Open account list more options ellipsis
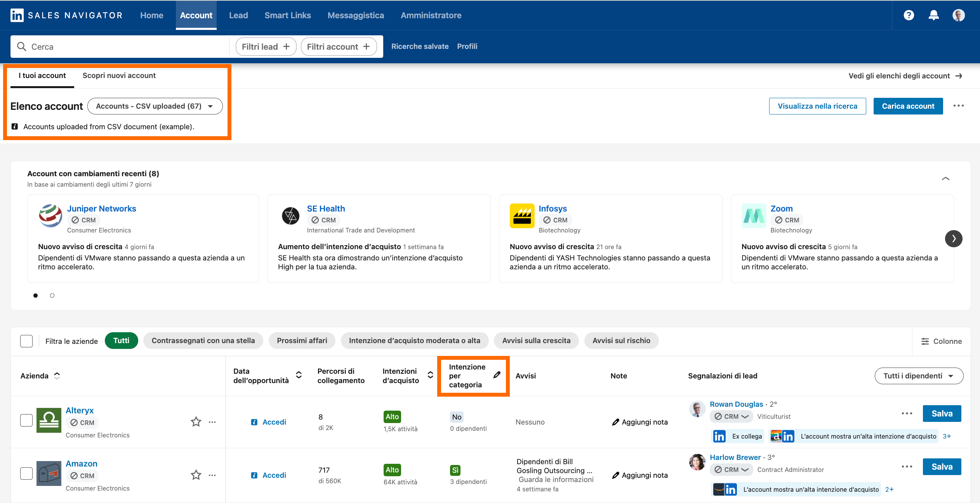 click(x=958, y=106)
